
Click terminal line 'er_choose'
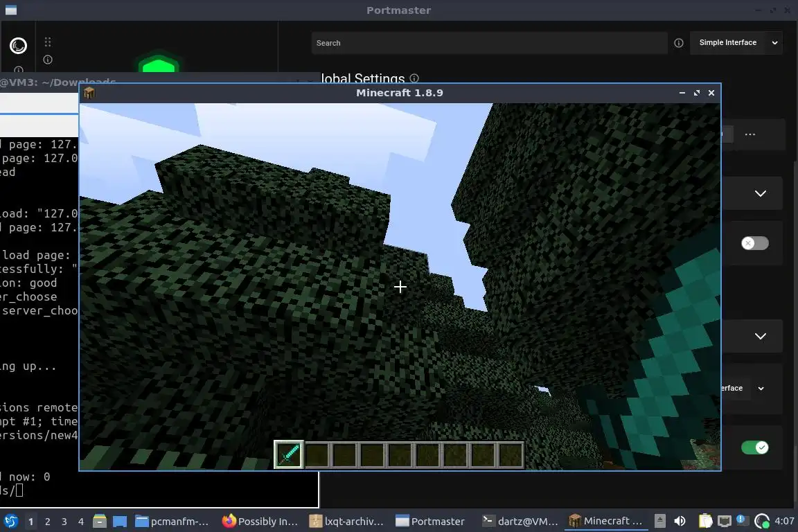coord(28,296)
